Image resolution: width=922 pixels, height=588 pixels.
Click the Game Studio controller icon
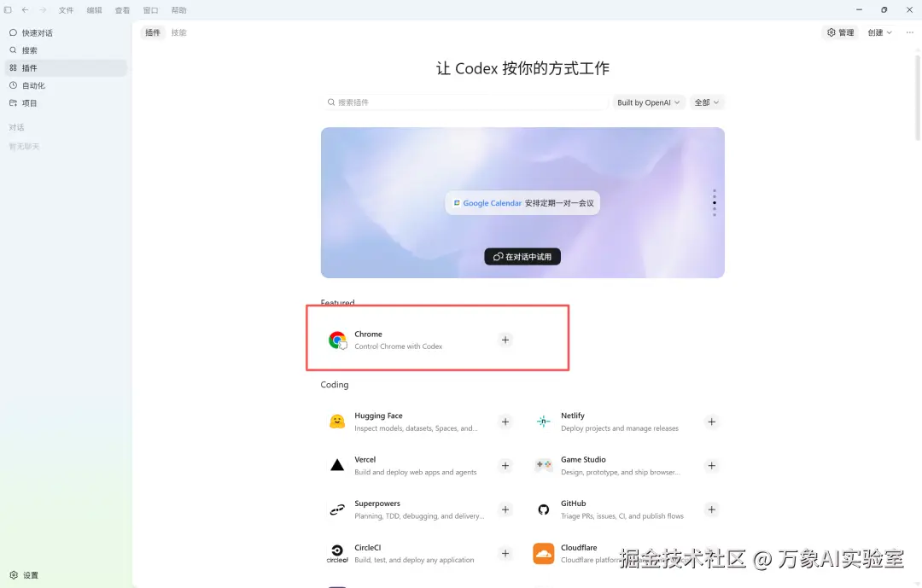click(x=543, y=465)
